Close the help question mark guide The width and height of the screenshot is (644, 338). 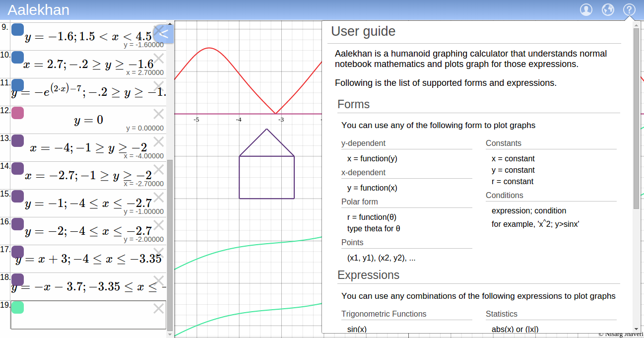[629, 10]
